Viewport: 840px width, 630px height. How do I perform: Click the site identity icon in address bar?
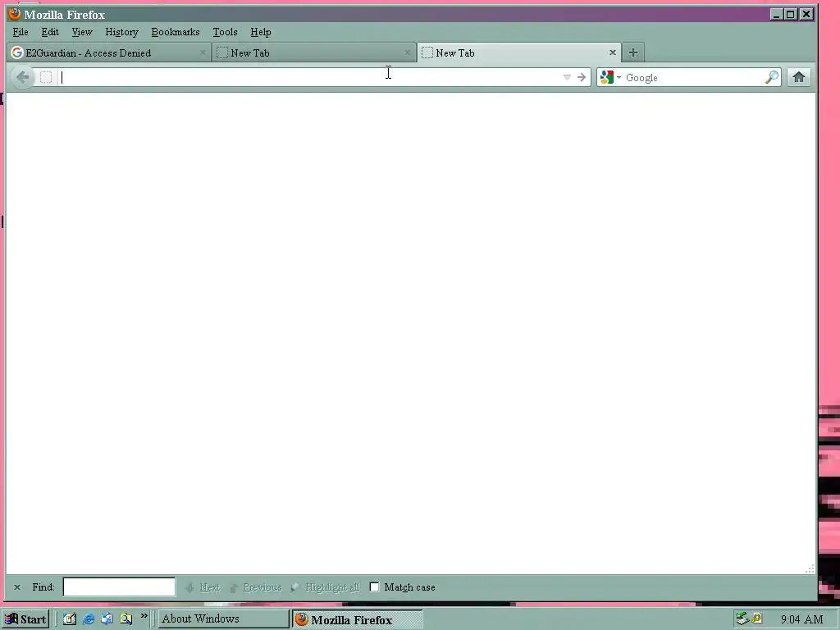pyautogui.click(x=46, y=77)
